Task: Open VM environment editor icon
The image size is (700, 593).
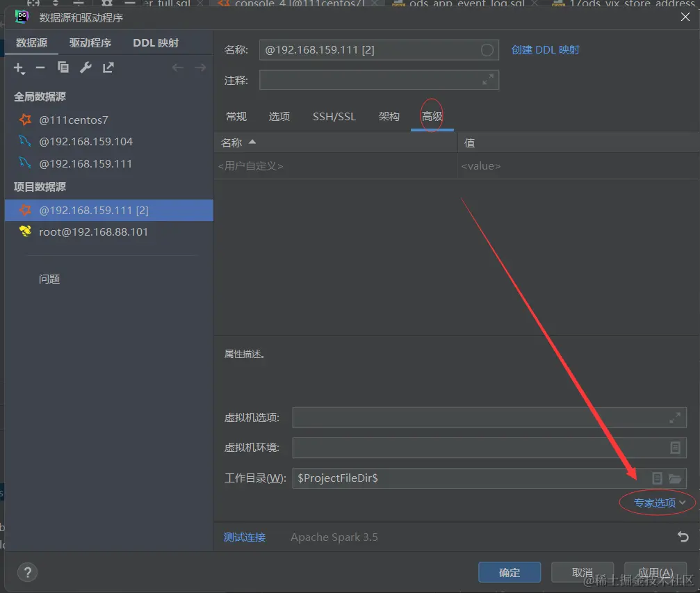Action: click(x=675, y=448)
